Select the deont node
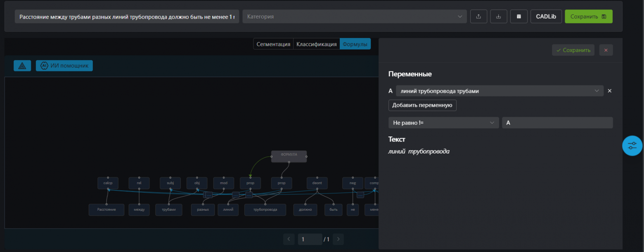The width and height of the screenshot is (644, 252). pyautogui.click(x=317, y=183)
